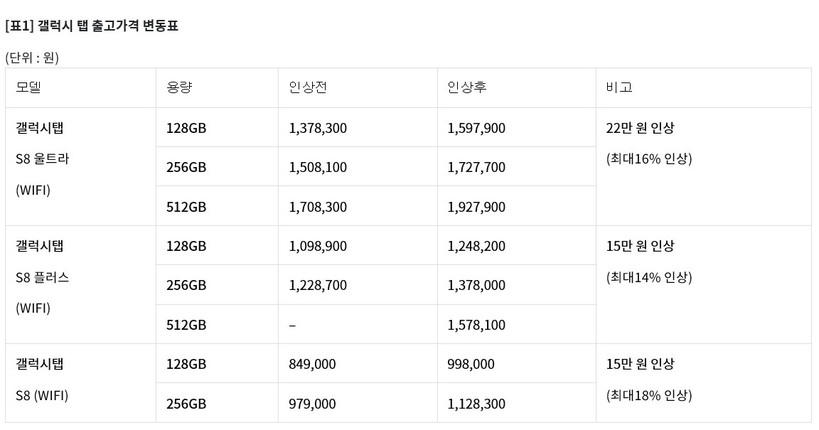
Task: Click the 1,378,300 price cell
Action: pos(317,128)
